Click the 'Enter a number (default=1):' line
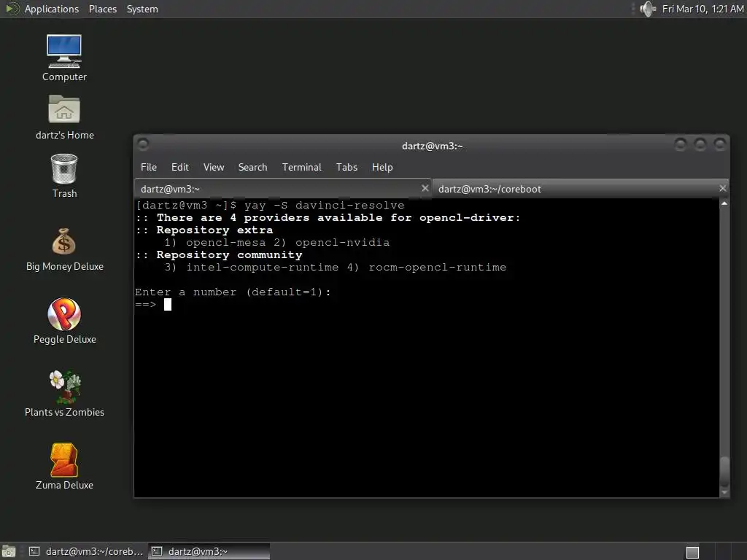747x560 pixels. 233,292
